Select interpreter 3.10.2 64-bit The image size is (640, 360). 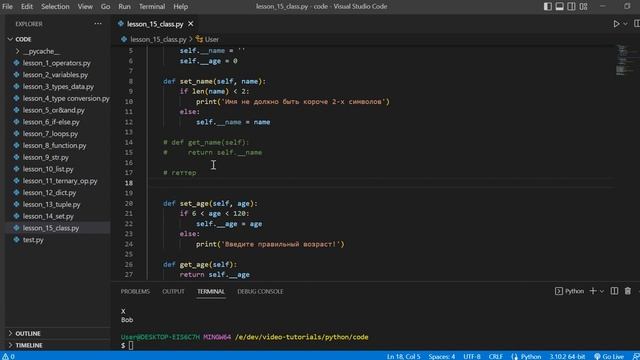[x=567, y=356]
